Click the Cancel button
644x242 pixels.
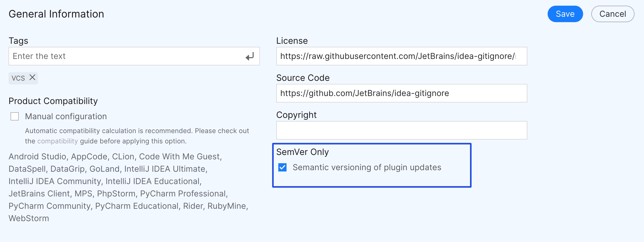613,14
